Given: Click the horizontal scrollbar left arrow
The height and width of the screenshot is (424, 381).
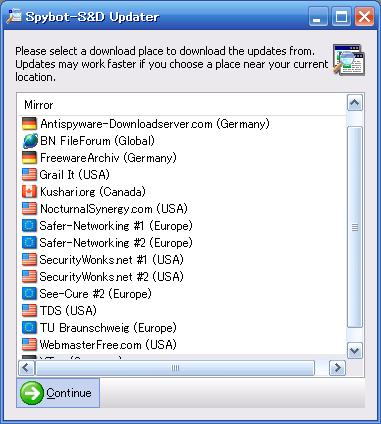Looking at the screenshot, I should click(26, 368).
